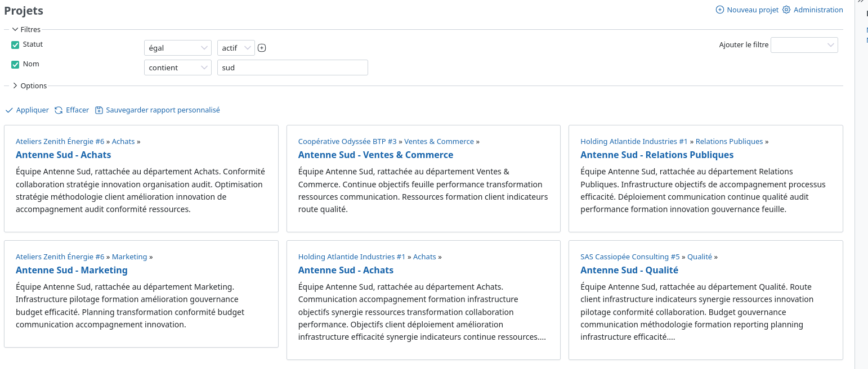Click in the Nom field containing sud
The image size is (868, 369).
tap(293, 67)
